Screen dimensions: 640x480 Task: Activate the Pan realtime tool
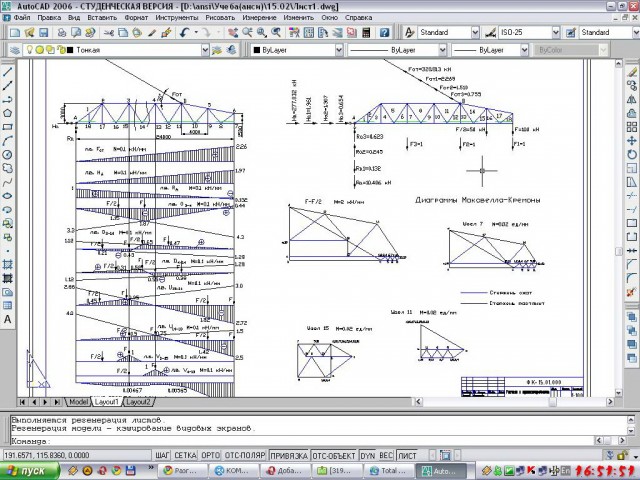(233, 33)
